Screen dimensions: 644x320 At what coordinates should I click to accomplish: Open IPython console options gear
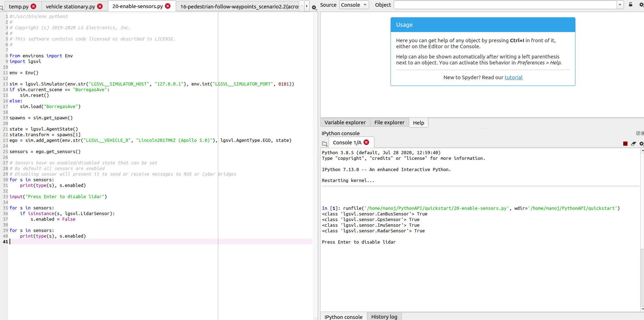pos(641,144)
